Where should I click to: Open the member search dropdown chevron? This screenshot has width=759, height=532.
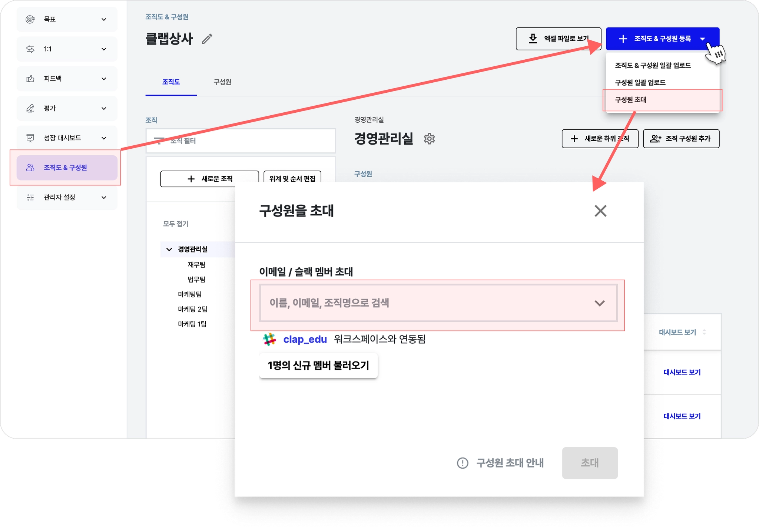tap(600, 303)
